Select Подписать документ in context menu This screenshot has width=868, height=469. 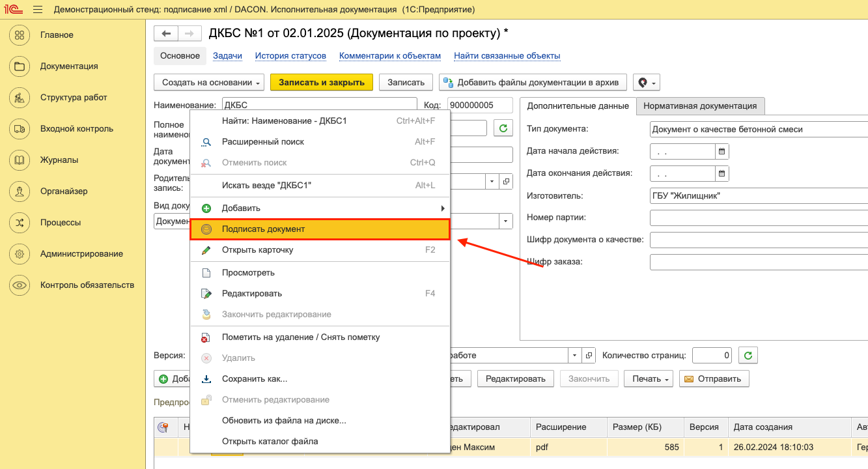click(x=263, y=229)
